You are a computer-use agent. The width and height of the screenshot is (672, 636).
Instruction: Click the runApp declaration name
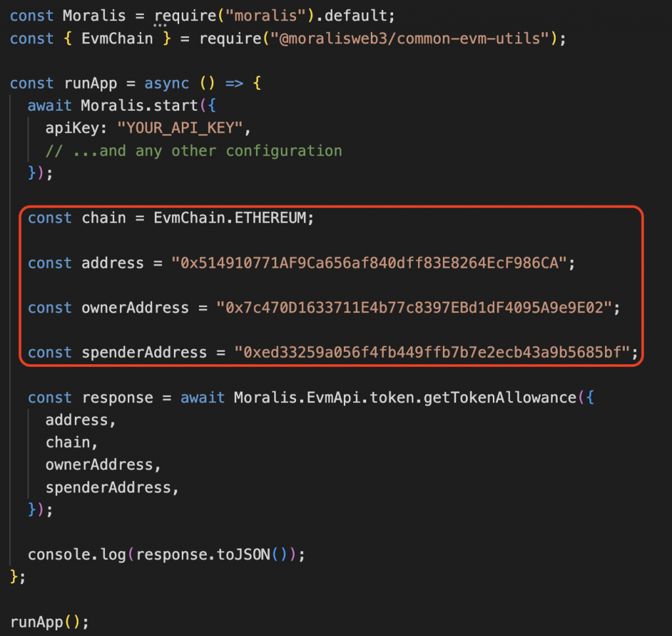pos(91,83)
